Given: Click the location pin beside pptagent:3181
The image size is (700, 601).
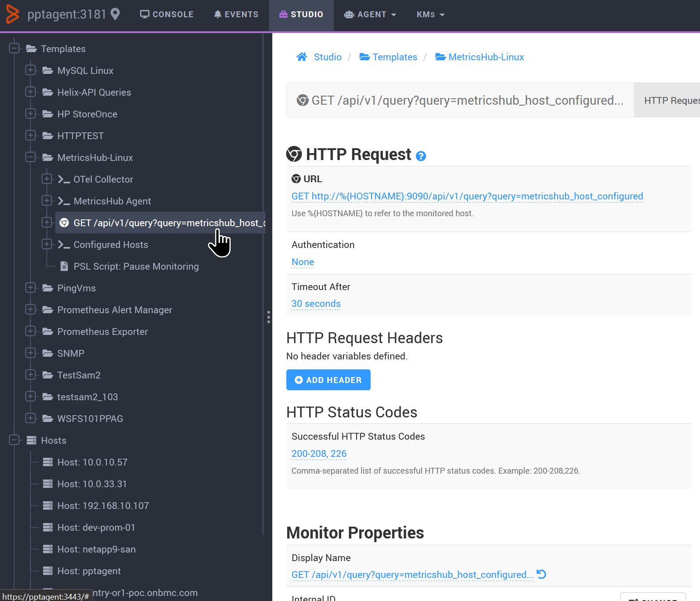Looking at the screenshot, I should [x=115, y=14].
